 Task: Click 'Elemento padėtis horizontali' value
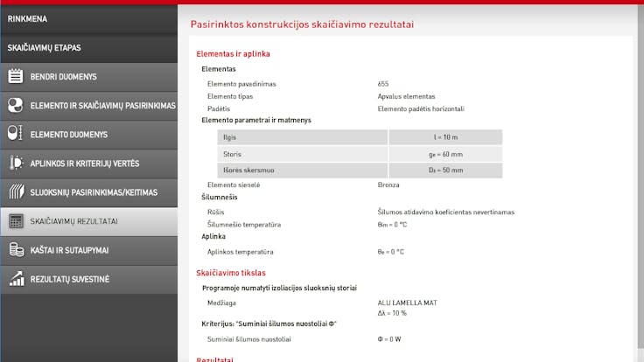pyautogui.click(x=421, y=108)
